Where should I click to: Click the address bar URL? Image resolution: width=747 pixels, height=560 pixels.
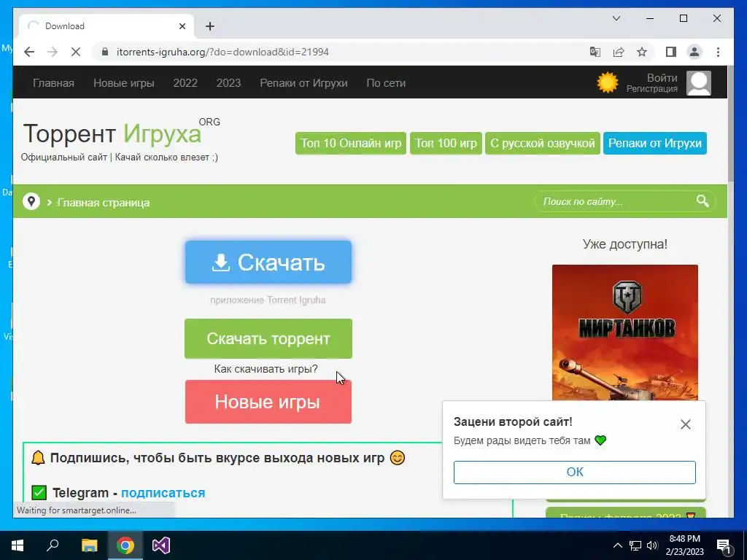pos(222,52)
